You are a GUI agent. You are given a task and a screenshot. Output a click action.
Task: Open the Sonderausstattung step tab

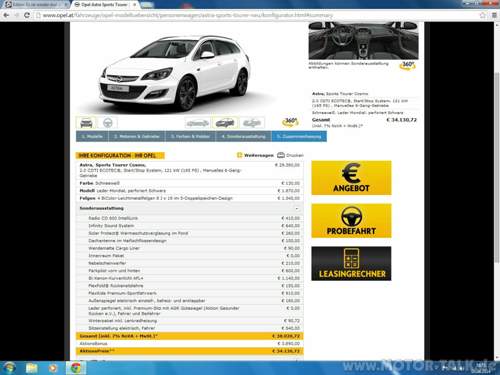(244, 136)
